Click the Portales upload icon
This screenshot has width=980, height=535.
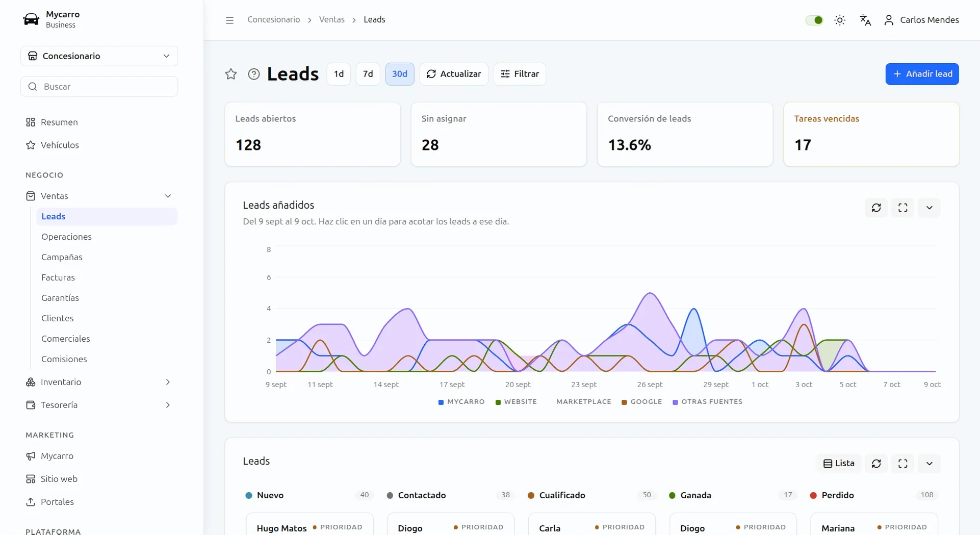point(31,502)
